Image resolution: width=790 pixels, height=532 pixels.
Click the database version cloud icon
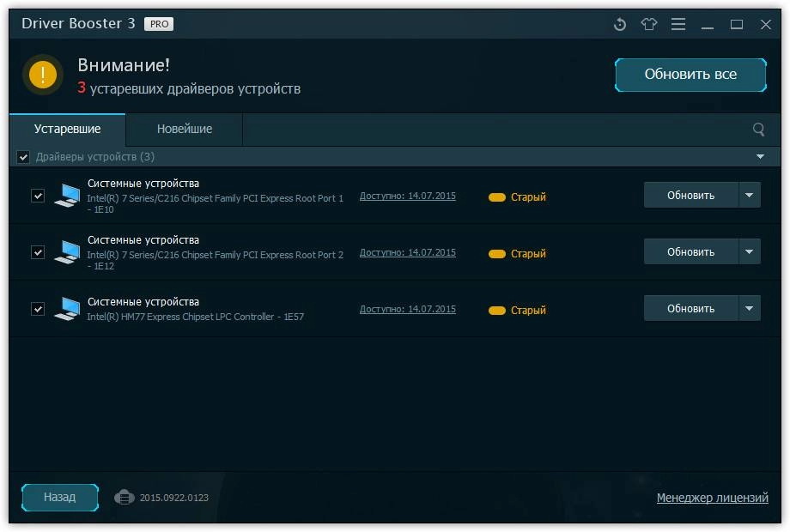pyautogui.click(x=125, y=497)
